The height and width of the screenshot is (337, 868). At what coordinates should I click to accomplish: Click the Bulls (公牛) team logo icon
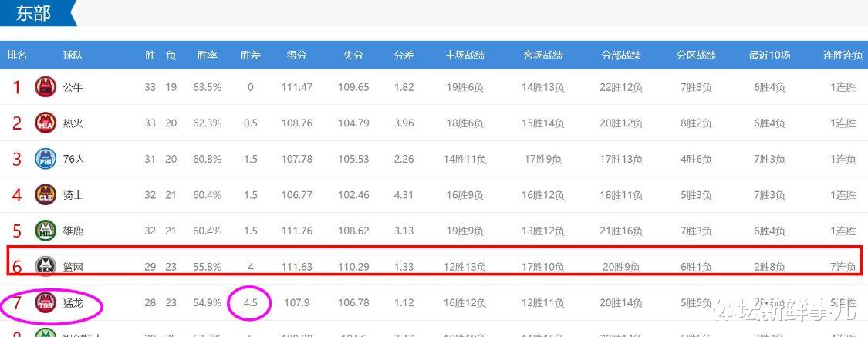pos(46,87)
